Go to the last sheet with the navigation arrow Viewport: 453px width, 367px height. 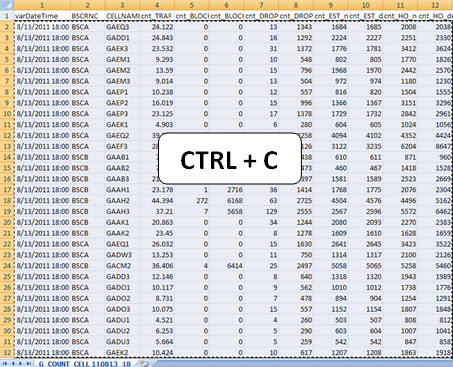coord(29,363)
